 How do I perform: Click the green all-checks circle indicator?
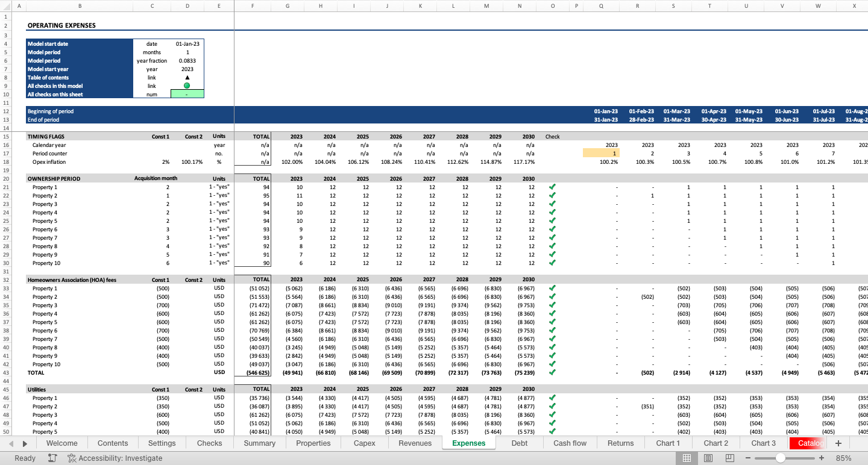pos(187,86)
